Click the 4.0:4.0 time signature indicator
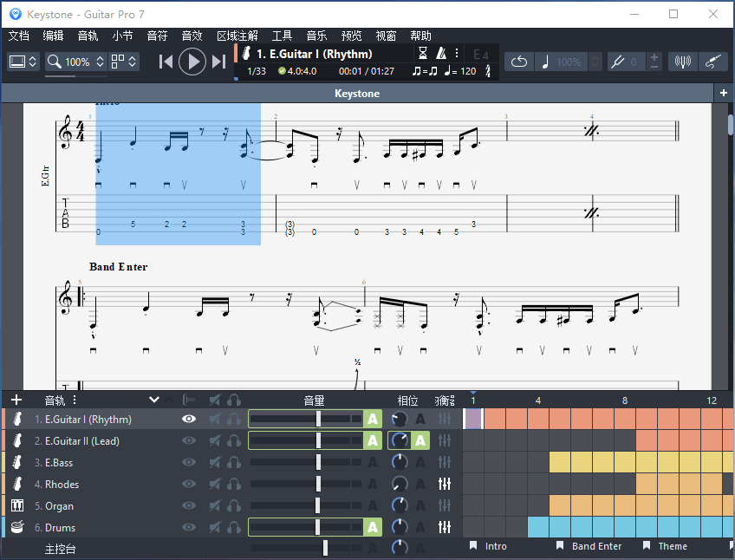735x560 pixels. point(297,71)
